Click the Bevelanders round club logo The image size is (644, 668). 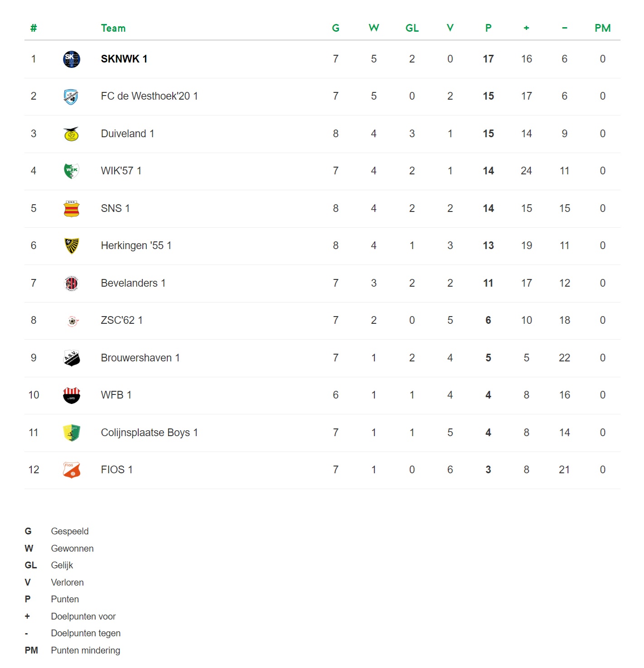[x=72, y=284]
